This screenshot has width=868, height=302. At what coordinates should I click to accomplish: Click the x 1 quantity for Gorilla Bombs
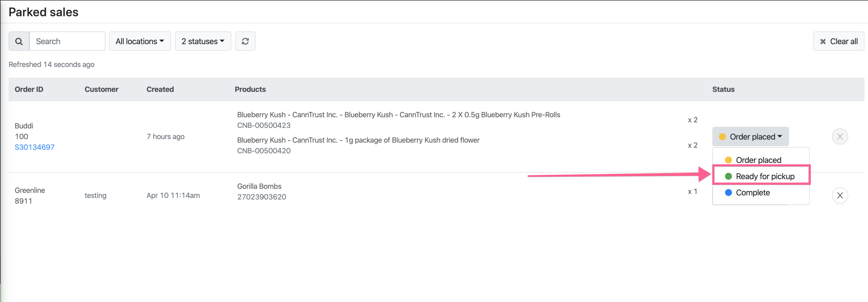click(x=692, y=192)
